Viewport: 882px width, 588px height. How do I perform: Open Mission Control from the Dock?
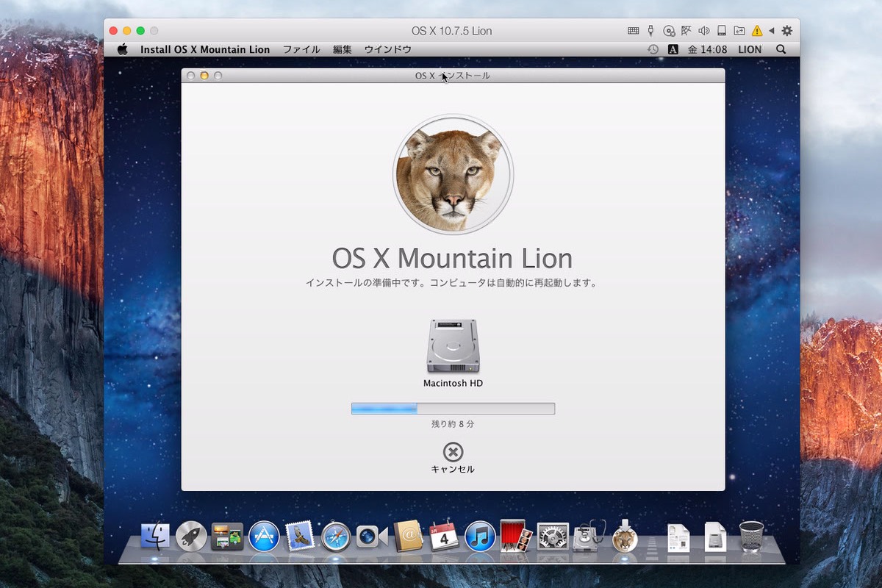click(x=227, y=537)
